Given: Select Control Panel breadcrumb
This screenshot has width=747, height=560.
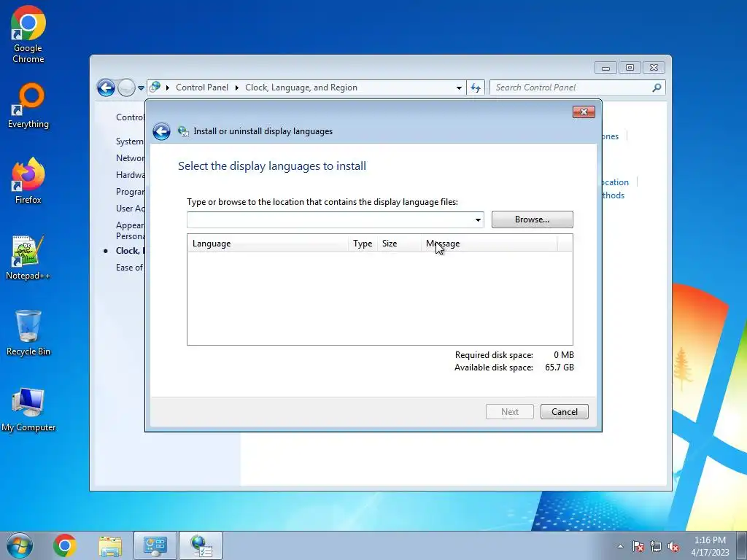Looking at the screenshot, I should pos(202,87).
